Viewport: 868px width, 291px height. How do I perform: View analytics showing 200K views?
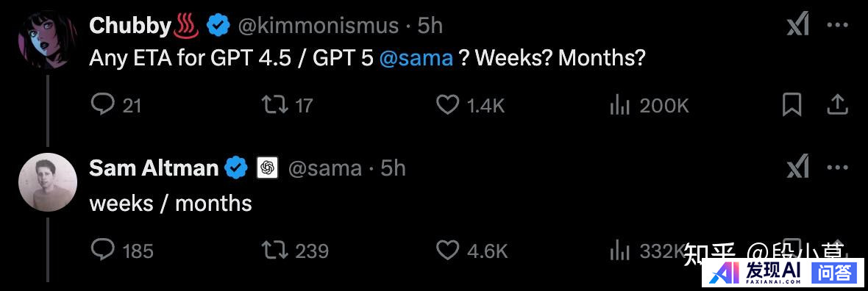coord(649,104)
